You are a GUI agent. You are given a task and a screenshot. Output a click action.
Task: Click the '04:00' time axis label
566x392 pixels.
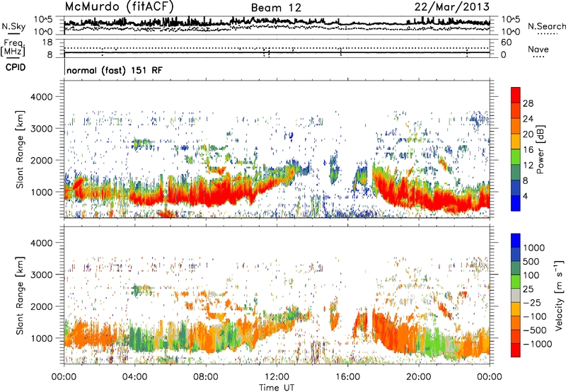(x=134, y=377)
